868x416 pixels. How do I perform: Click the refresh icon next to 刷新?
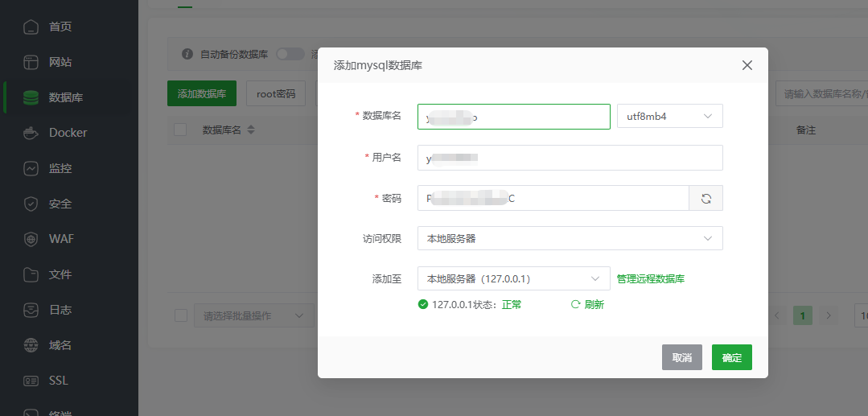pos(575,304)
